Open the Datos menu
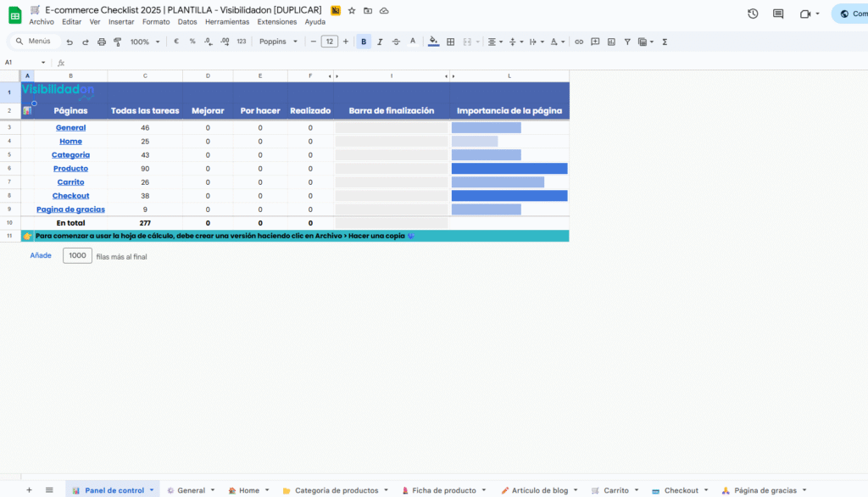The image size is (868, 497). pyautogui.click(x=187, y=22)
